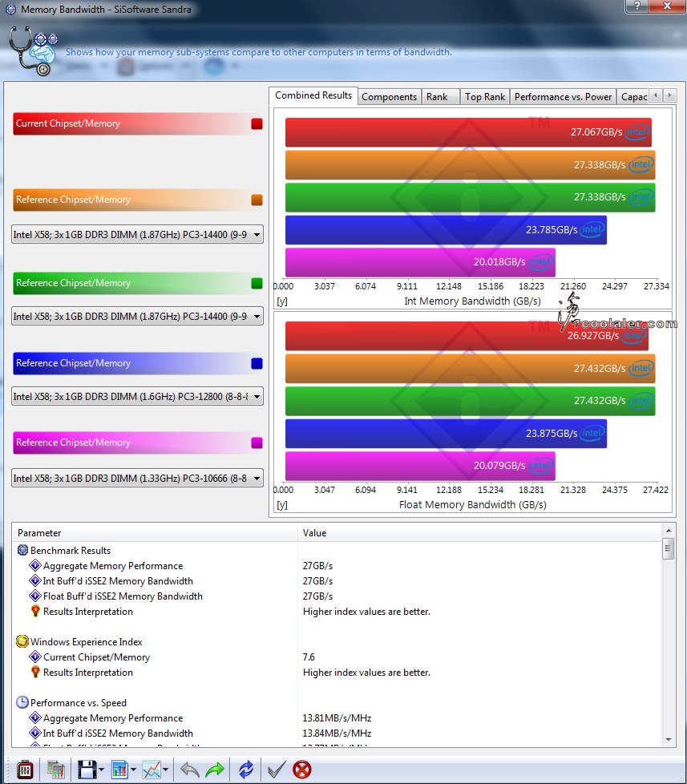Image resolution: width=687 pixels, height=784 pixels.
Task: Open the blue reference PC3-12800 dropdown
Action: click(137, 397)
